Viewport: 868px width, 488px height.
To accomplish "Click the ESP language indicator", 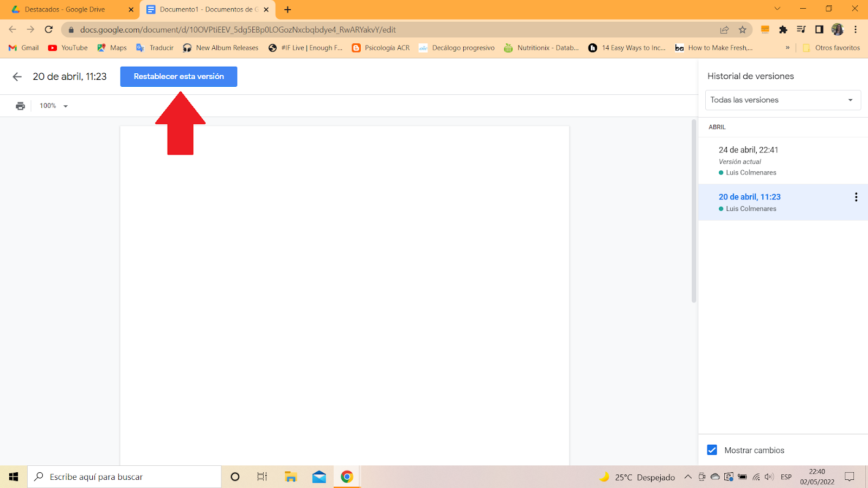I will tap(786, 477).
